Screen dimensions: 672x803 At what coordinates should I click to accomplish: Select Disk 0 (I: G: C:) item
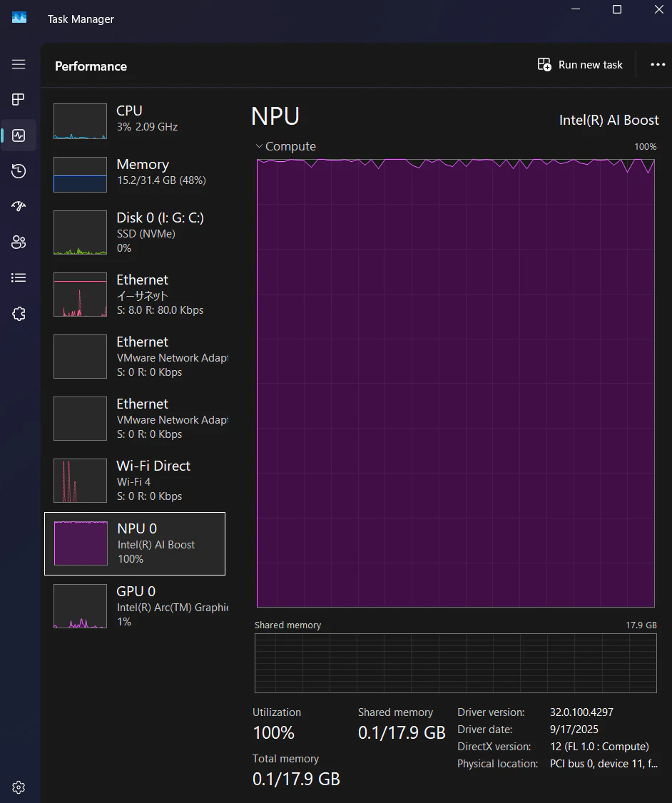135,232
